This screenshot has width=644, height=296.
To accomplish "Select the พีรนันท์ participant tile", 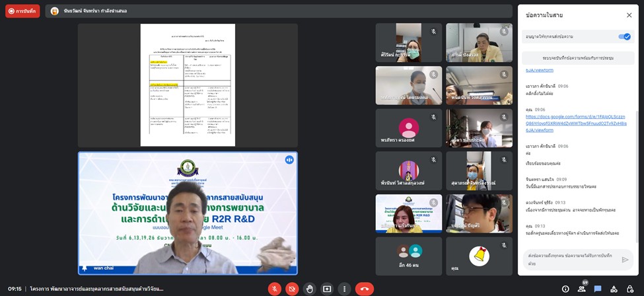I will click(x=409, y=170).
